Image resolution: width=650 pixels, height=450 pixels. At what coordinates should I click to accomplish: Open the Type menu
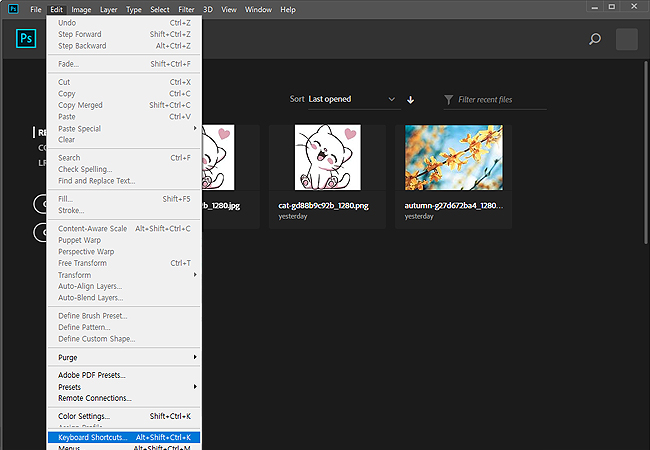(x=133, y=9)
